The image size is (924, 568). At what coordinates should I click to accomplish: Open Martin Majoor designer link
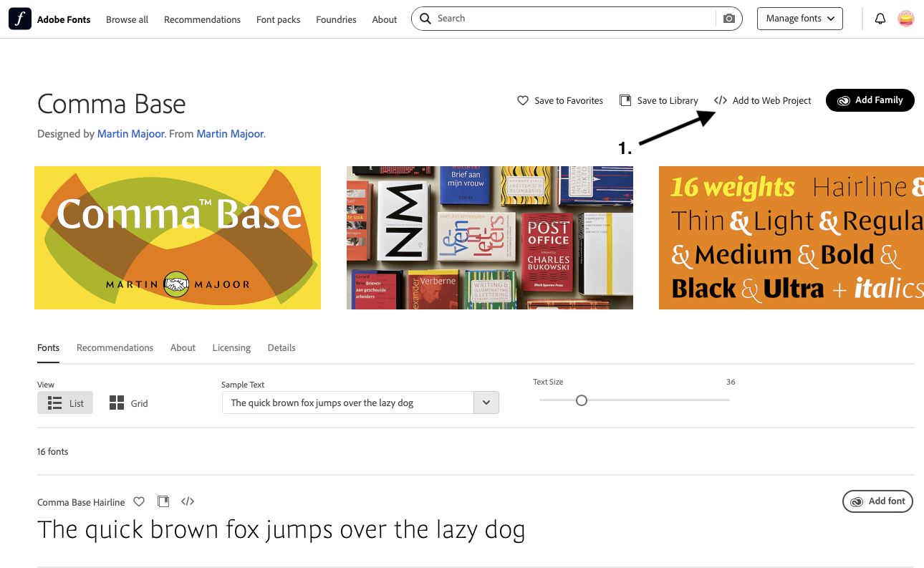coord(130,134)
